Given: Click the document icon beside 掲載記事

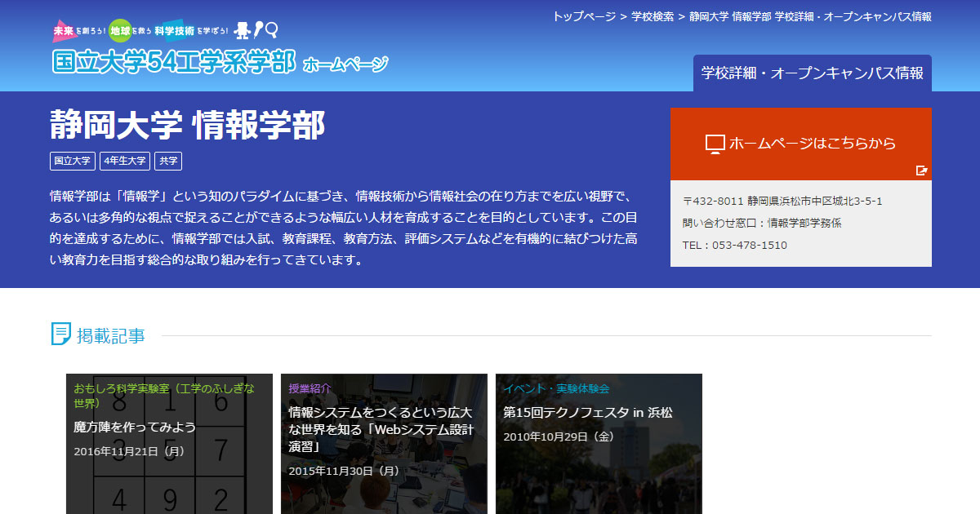Looking at the screenshot, I should 60,334.
